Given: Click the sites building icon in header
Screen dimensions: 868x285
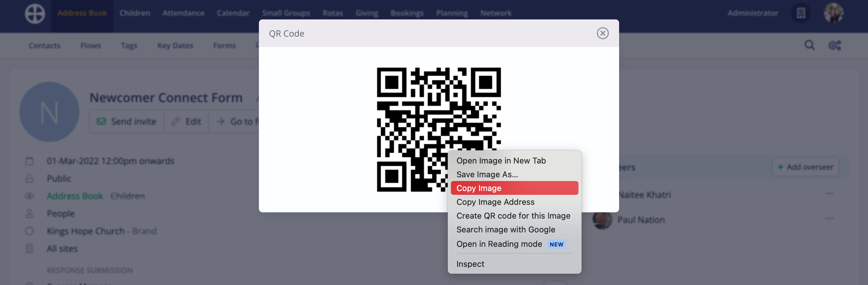Looking at the screenshot, I should 800,13.
